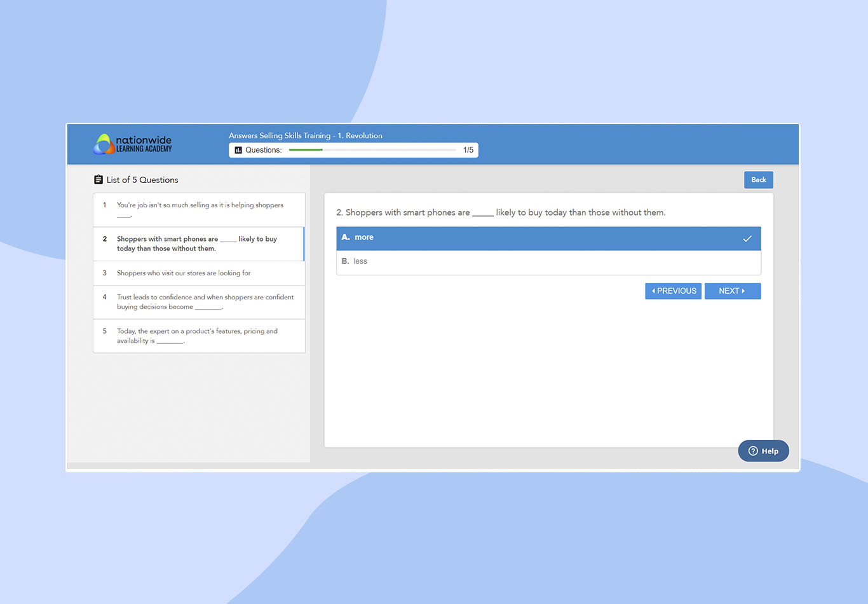868x604 pixels.
Task: Open the Help widget
Action: coord(763,451)
